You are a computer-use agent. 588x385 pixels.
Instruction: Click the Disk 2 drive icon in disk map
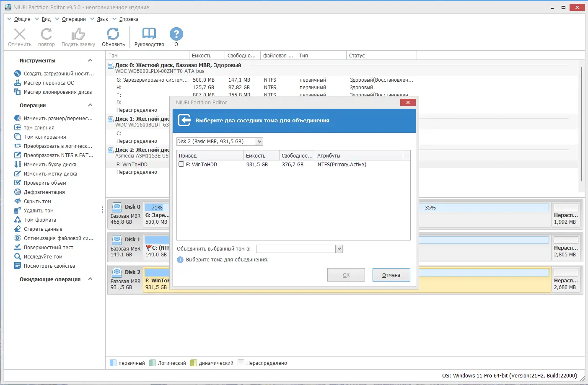coord(117,272)
